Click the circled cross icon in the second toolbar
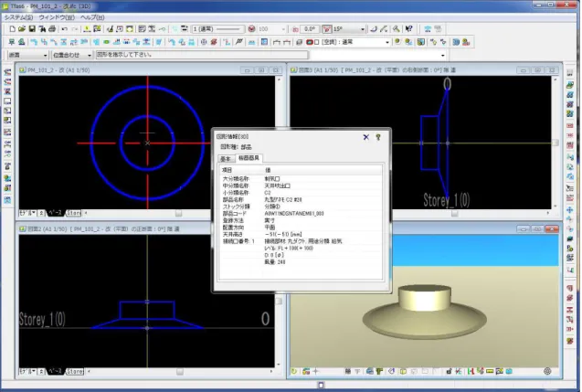Viewport: 582px width, 392px height. click(x=204, y=42)
